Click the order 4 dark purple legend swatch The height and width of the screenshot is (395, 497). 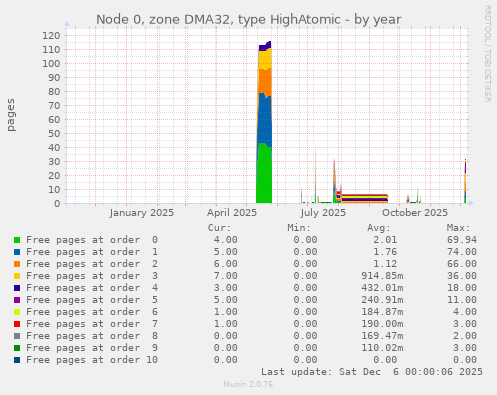point(17,288)
